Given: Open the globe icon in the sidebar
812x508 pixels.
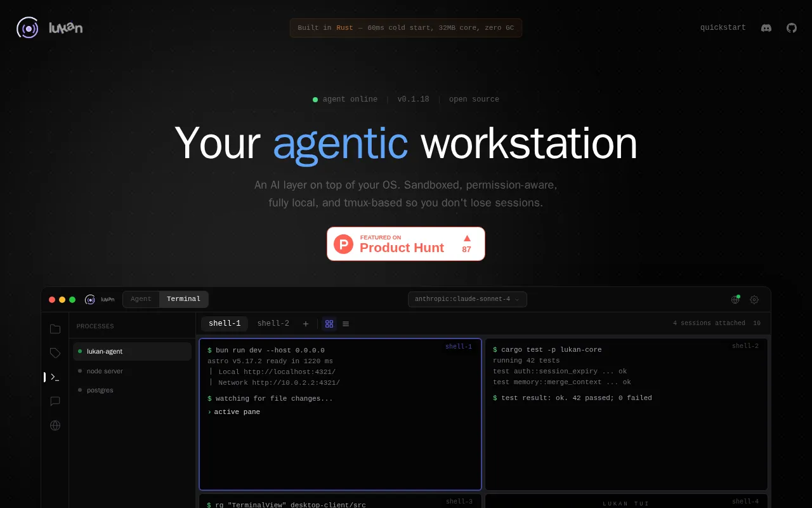Looking at the screenshot, I should tap(55, 425).
